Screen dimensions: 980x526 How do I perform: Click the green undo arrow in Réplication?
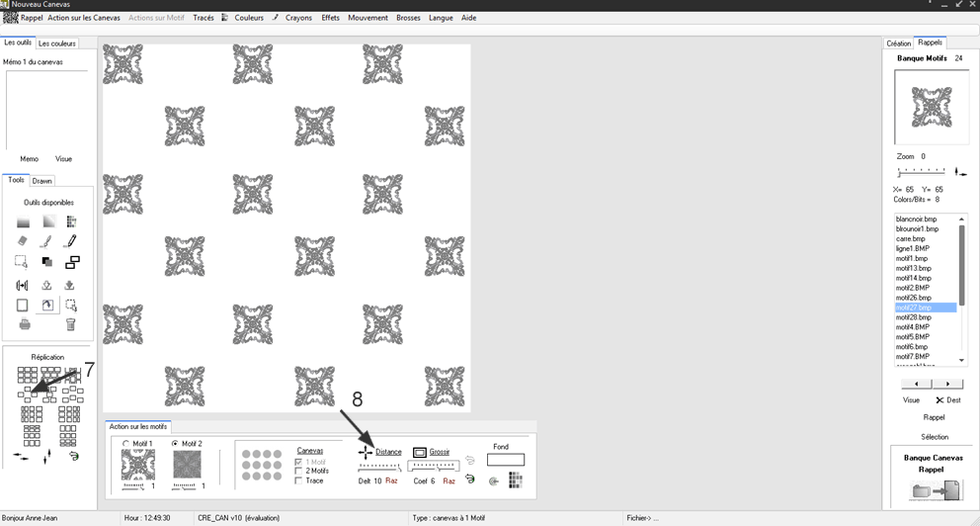tap(73, 456)
